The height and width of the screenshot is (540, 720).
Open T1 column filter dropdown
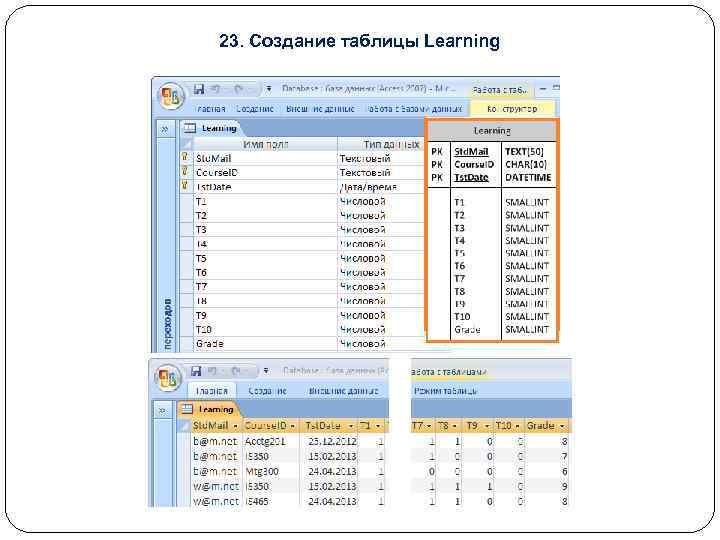pos(378,427)
